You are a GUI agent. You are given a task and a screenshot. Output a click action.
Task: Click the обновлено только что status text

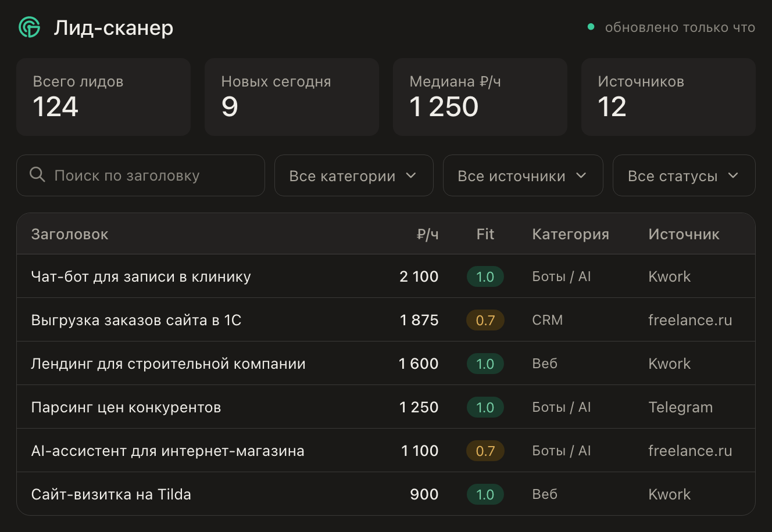click(680, 27)
